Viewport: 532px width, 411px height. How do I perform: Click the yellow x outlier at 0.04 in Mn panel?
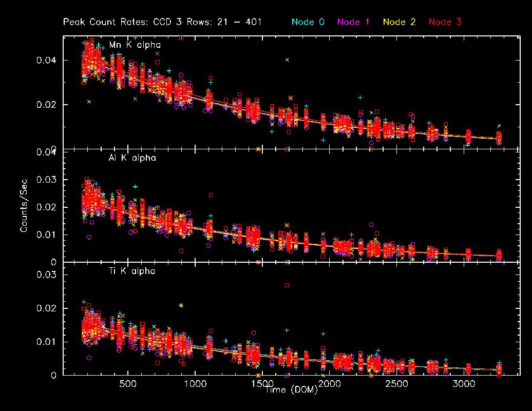click(x=287, y=60)
